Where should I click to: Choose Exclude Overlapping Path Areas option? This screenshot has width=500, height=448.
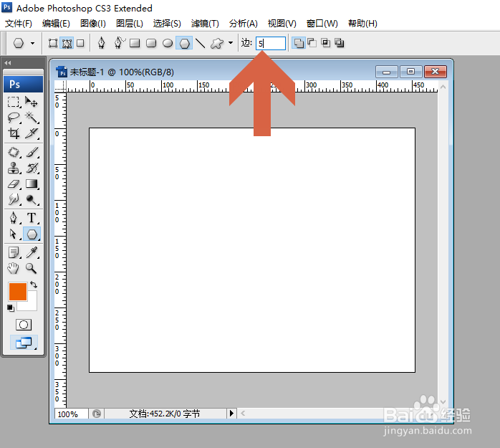[340, 43]
